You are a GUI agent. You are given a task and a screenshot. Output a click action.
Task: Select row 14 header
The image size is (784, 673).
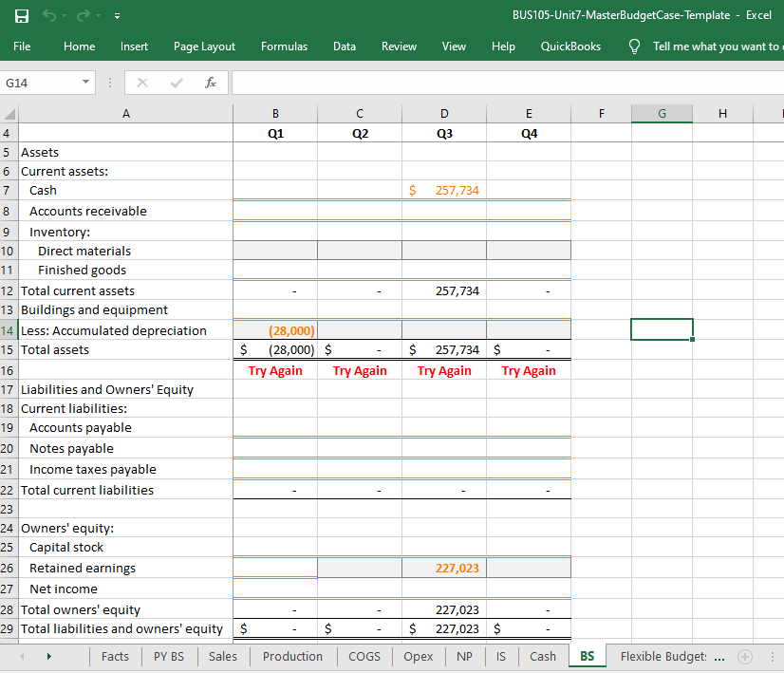click(x=9, y=330)
